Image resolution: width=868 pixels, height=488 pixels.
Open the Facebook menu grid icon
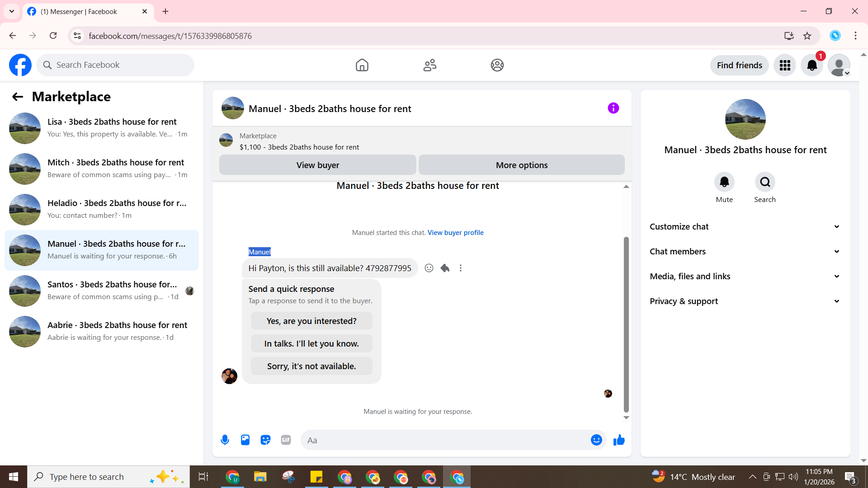point(785,66)
